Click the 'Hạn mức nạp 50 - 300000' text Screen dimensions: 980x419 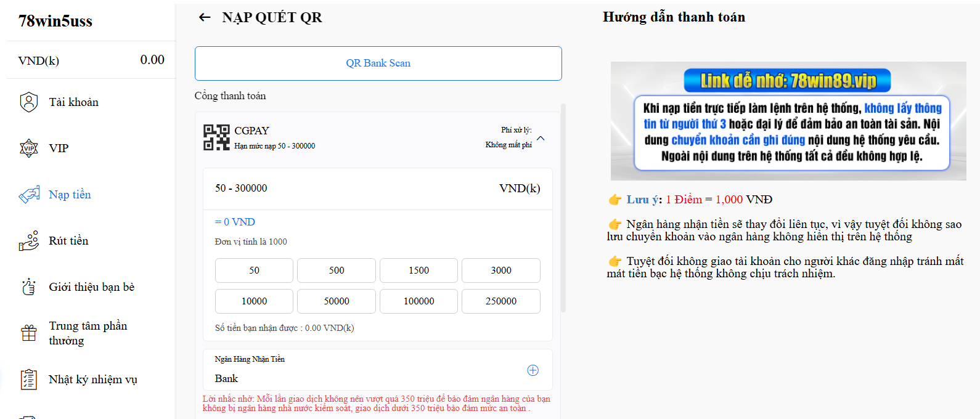[x=274, y=146]
